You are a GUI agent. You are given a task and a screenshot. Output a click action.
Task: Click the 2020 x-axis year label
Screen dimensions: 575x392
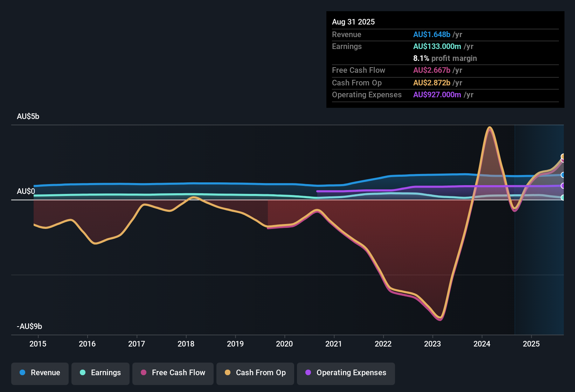284,344
